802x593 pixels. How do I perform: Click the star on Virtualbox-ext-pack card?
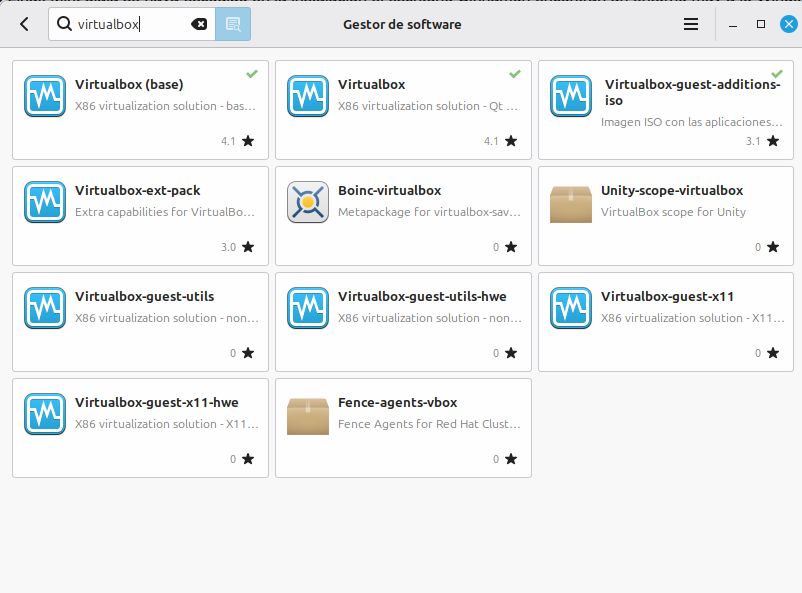[x=248, y=247]
